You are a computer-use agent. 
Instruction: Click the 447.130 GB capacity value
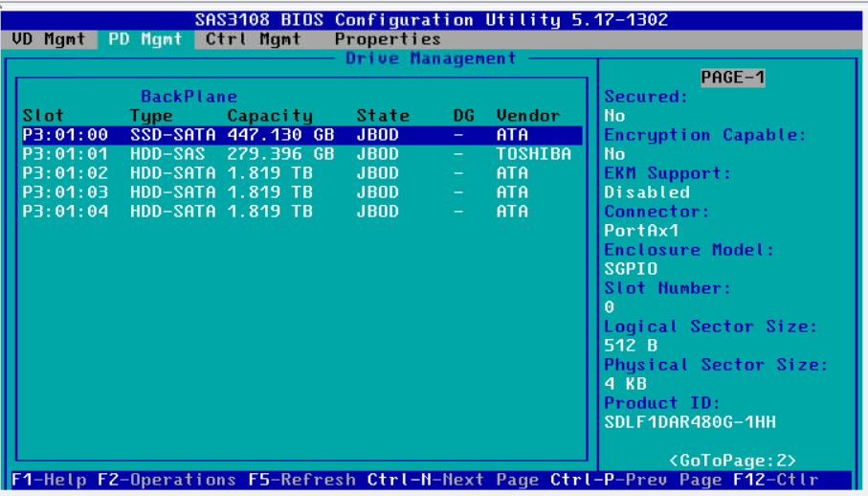click(280, 135)
